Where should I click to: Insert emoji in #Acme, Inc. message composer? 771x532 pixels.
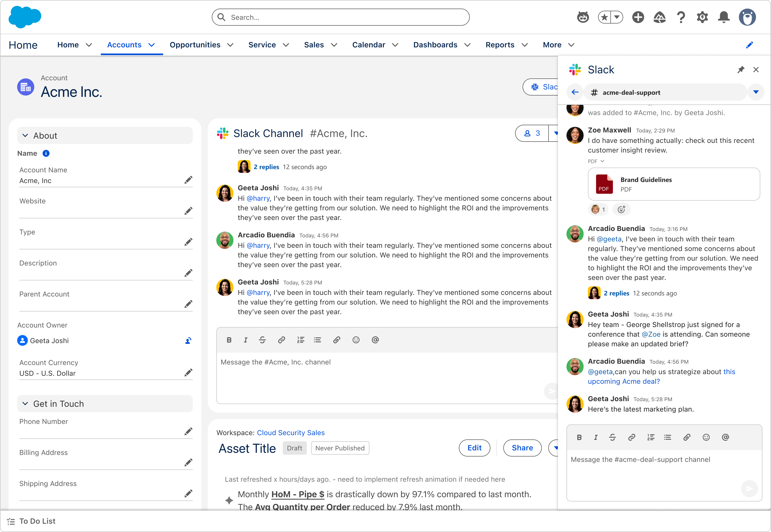click(356, 340)
